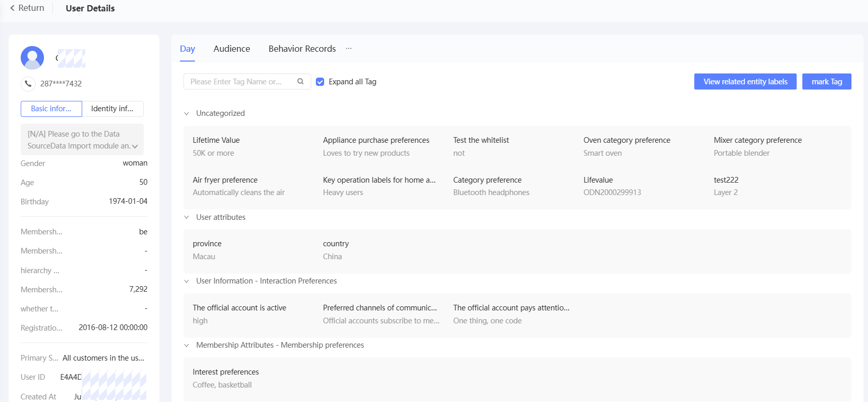Open the Behavior Records tab

tap(302, 49)
